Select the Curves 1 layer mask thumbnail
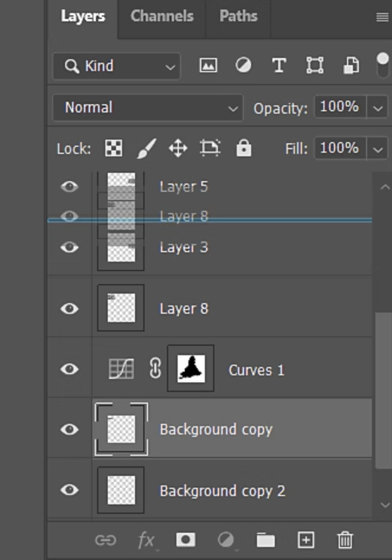Image resolution: width=392 pixels, height=560 pixels. pos(191,369)
